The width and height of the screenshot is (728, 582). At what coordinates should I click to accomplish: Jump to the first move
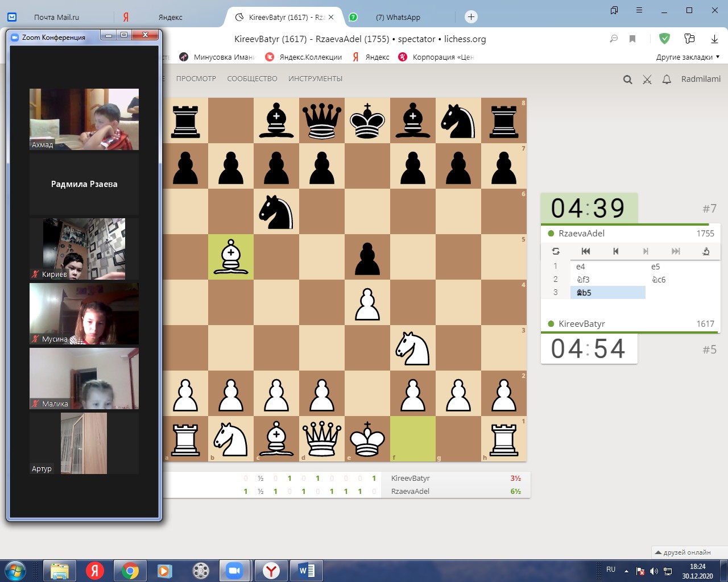coord(586,251)
